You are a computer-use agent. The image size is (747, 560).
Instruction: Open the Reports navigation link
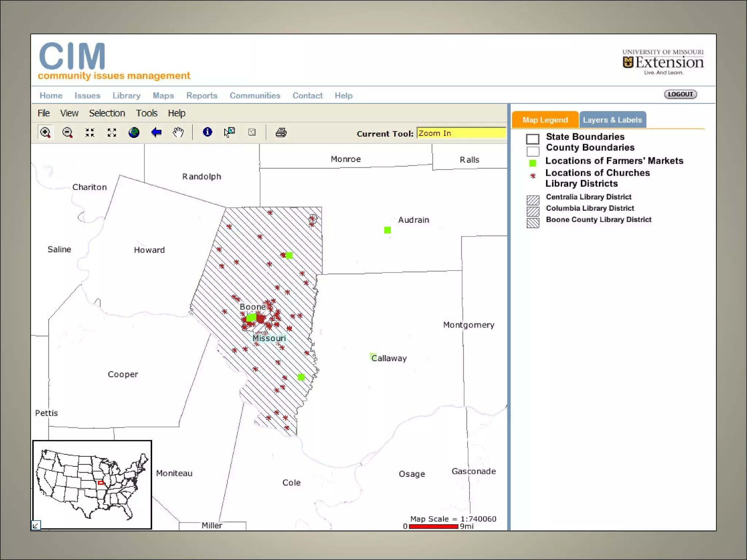pos(202,96)
